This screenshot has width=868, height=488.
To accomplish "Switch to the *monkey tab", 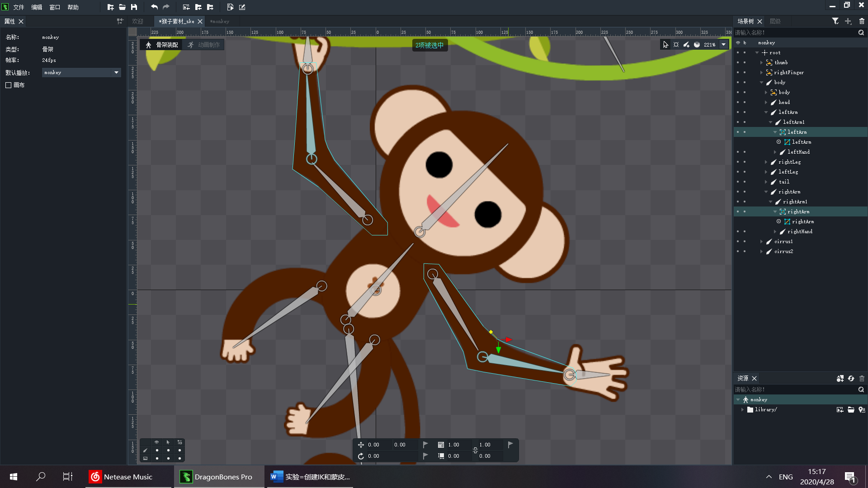I will (x=220, y=21).
